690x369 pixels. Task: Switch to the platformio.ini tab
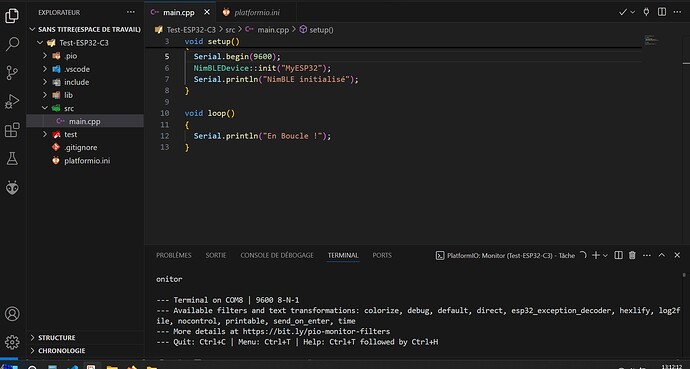coord(257,12)
